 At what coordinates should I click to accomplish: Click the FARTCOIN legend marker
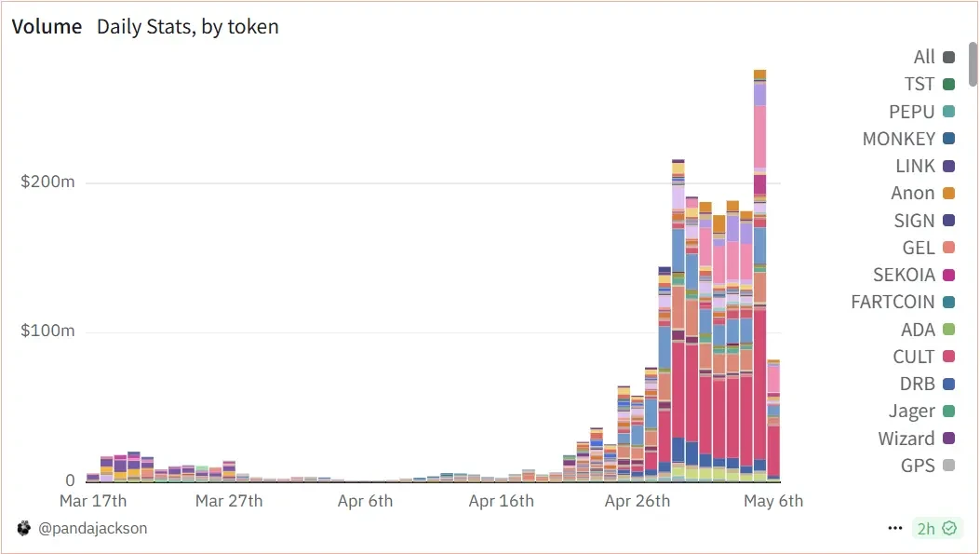(948, 302)
